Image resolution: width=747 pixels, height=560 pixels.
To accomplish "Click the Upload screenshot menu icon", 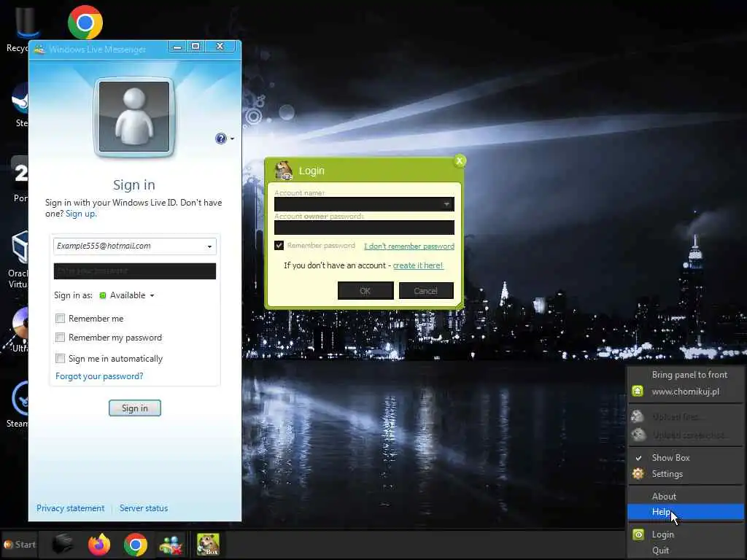I will 638,435.
